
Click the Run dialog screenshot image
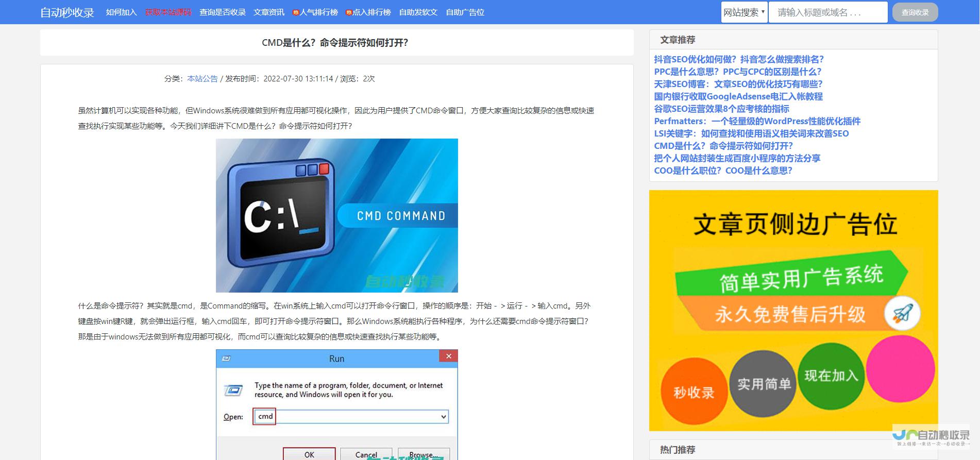[336, 404]
